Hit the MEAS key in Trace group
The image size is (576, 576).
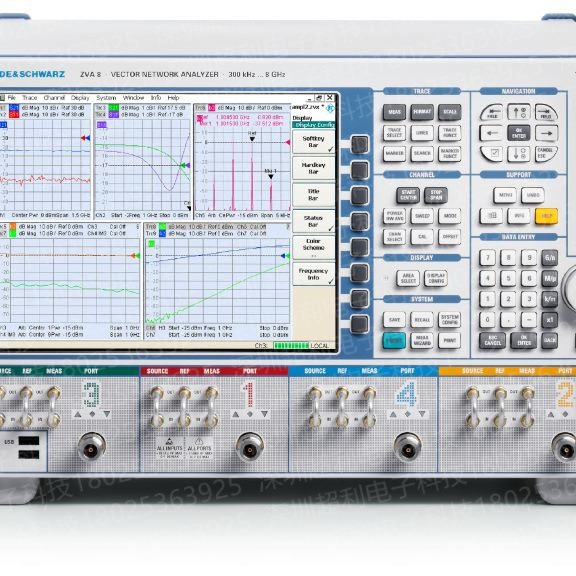[394, 112]
